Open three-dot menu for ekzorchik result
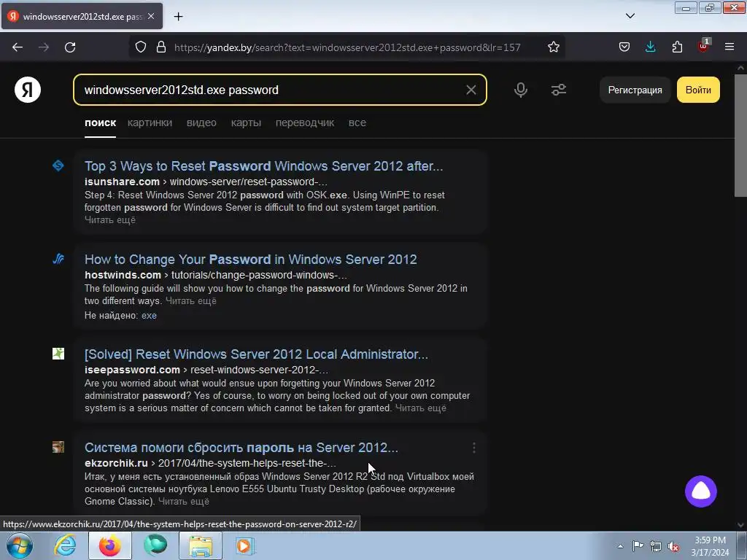This screenshot has width=747, height=560. click(x=473, y=448)
